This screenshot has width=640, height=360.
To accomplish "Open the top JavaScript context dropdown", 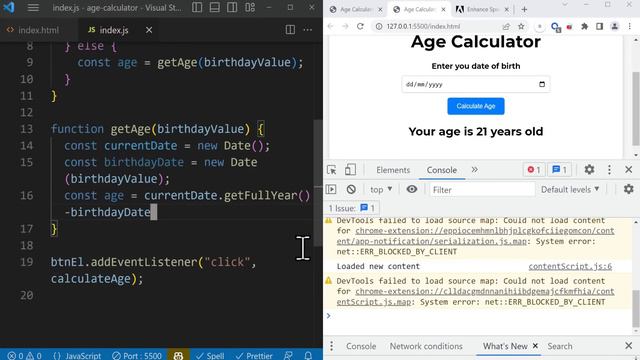I will [381, 189].
